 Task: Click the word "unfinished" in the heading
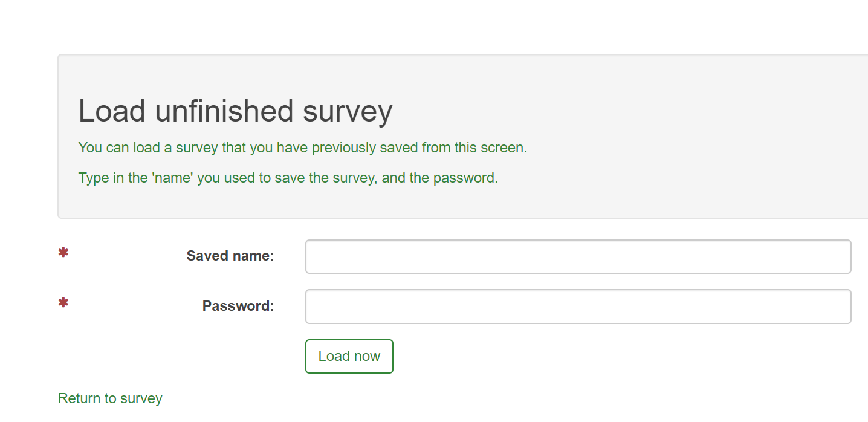point(225,111)
